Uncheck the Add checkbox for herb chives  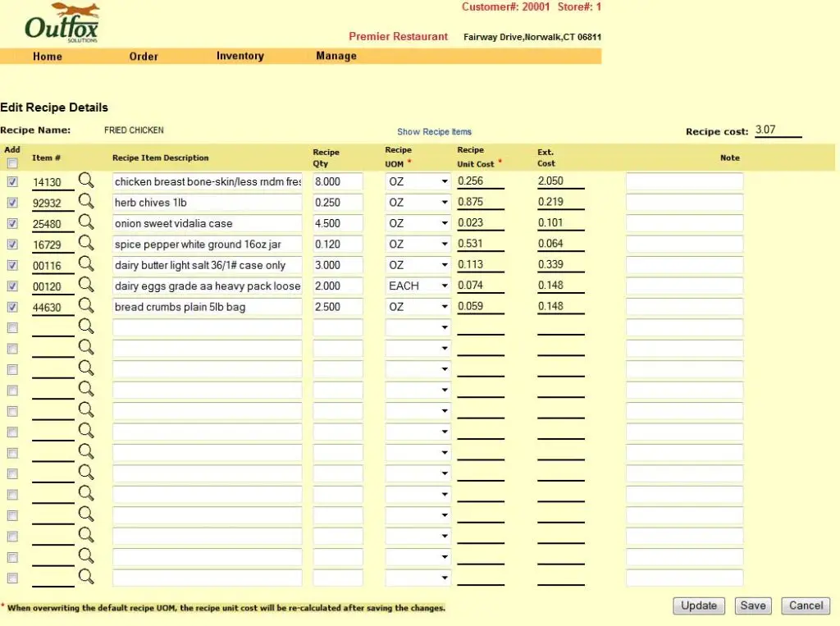(x=11, y=203)
